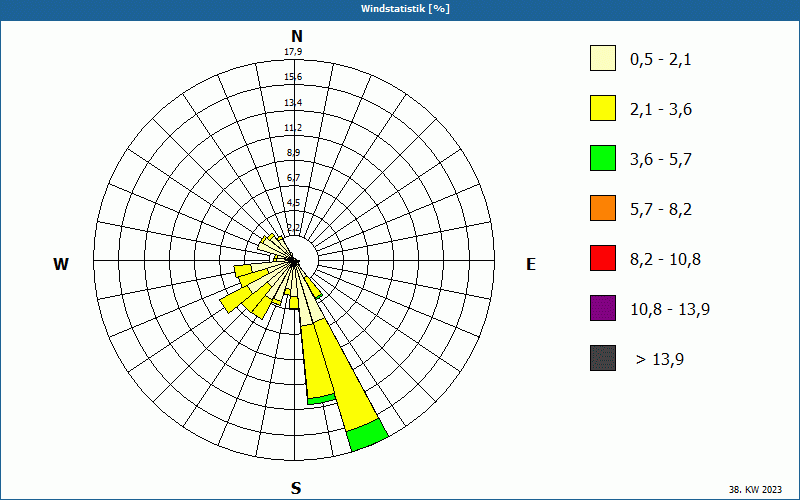Screen dimensions: 800x500
Task: Click the dark gray > 13,9 legend swatch
Action: click(x=603, y=358)
